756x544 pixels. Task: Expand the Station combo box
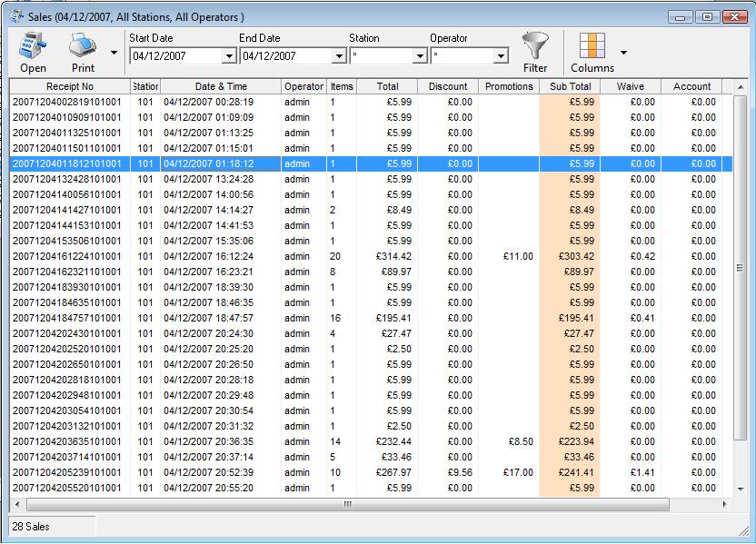419,56
